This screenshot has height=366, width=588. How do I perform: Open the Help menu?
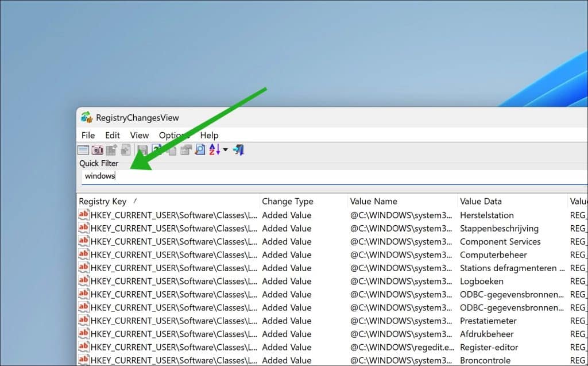(x=209, y=135)
